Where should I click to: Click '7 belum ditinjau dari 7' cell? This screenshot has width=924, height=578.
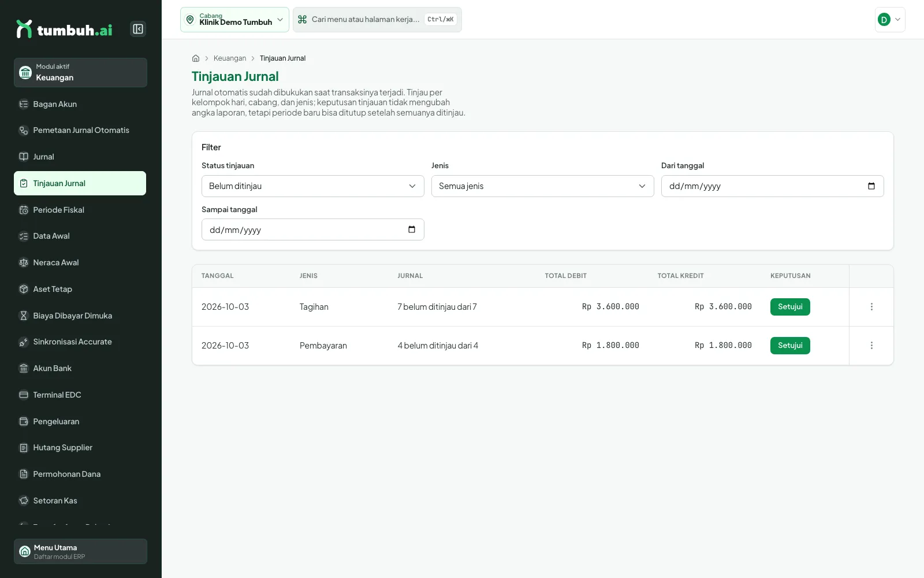coord(437,307)
